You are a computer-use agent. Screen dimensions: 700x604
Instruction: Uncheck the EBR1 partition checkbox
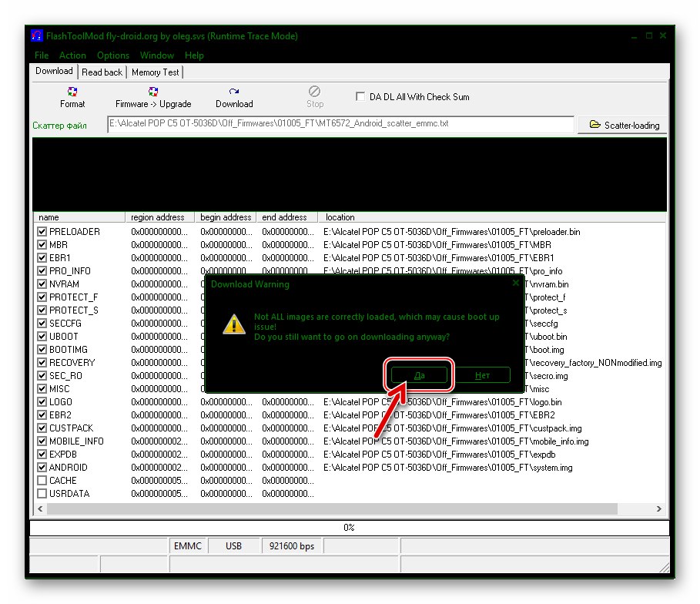(42, 258)
